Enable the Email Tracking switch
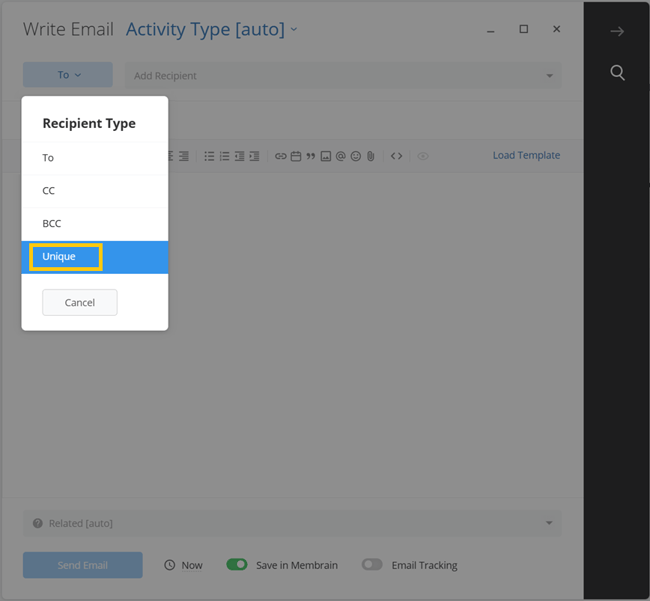Viewport: 650px width, 601px height. click(372, 565)
